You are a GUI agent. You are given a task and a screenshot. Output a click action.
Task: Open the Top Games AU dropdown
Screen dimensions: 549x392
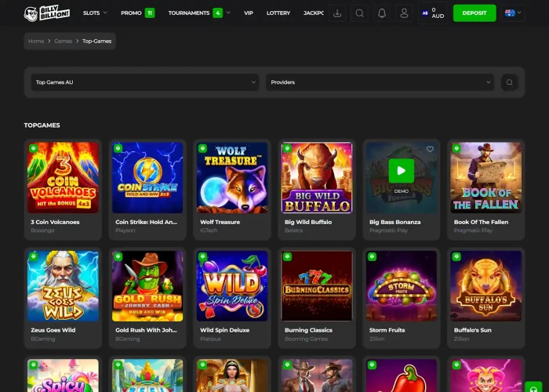pos(145,82)
